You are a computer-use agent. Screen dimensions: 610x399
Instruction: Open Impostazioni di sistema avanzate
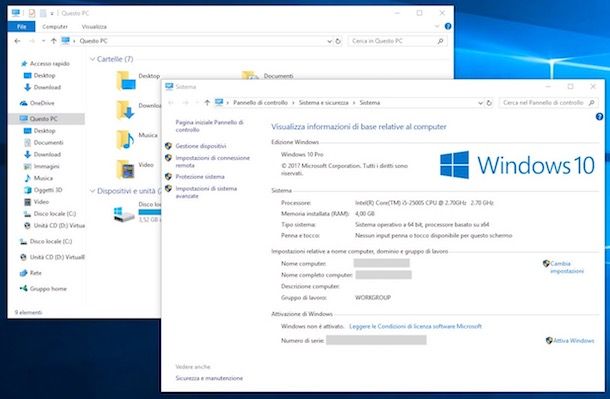tap(206, 192)
